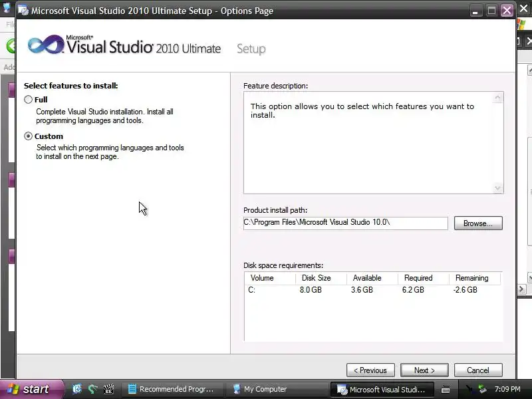This screenshot has width=532, height=399.
Task: Click into the Product install path field
Action: [x=345, y=223]
